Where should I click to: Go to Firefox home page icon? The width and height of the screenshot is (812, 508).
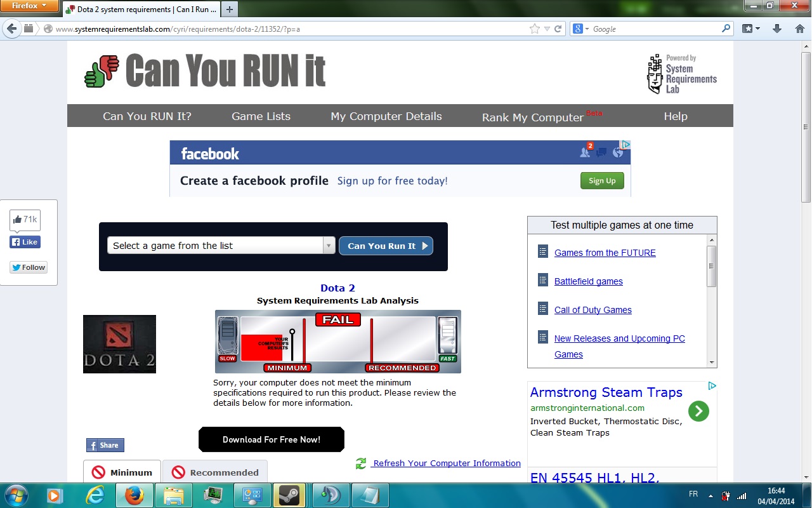[x=799, y=29]
